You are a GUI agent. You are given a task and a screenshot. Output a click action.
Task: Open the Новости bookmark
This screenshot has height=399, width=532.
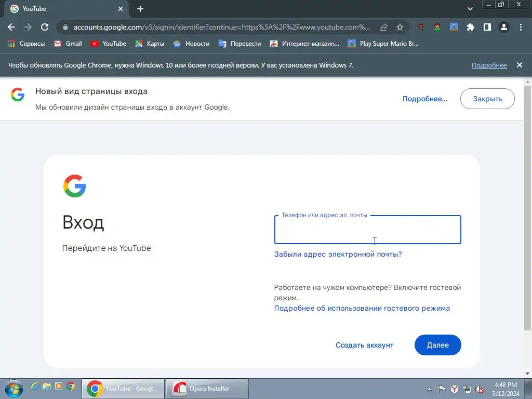(x=191, y=44)
